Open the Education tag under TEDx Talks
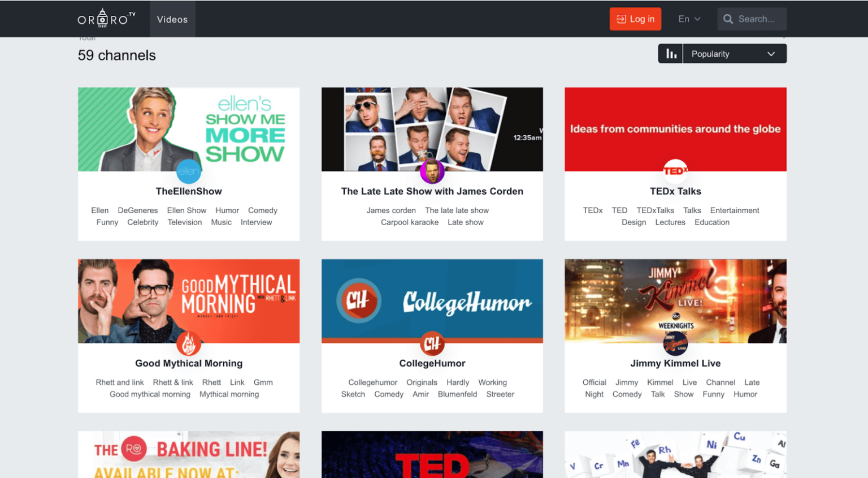 (711, 222)
